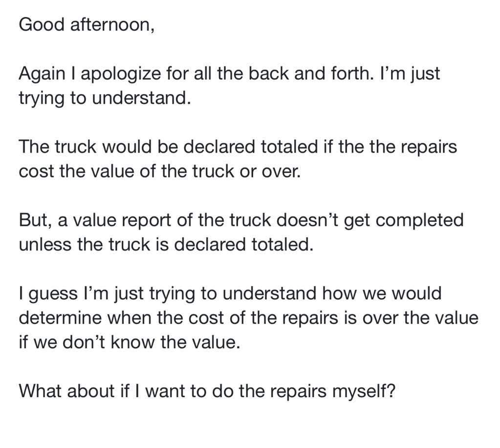
Task: Click the word 'repairs' ending third paragraph's first line
Action: 428,148
